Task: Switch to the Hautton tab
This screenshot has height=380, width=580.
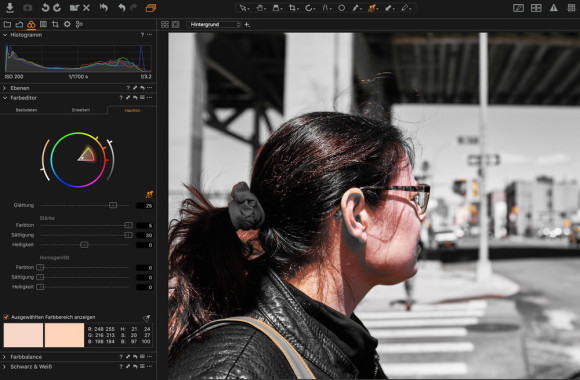Action: (132, 110)
